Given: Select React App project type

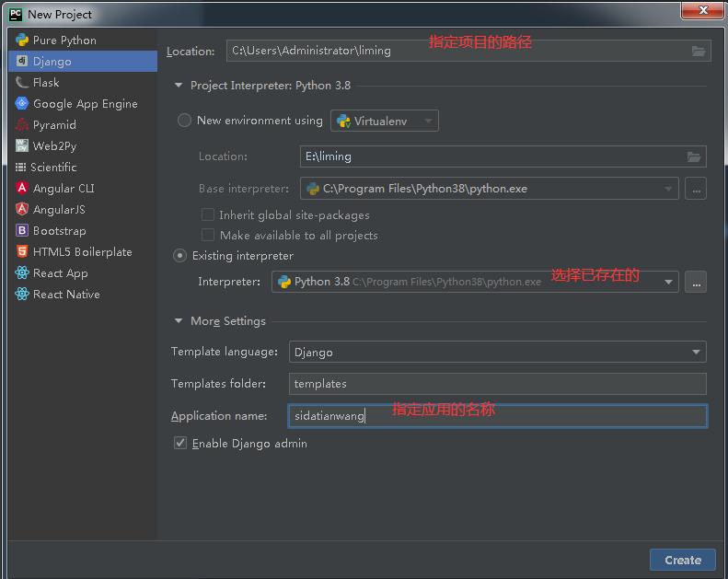Looking at the screenshot, I should click(x=83, y=273).
